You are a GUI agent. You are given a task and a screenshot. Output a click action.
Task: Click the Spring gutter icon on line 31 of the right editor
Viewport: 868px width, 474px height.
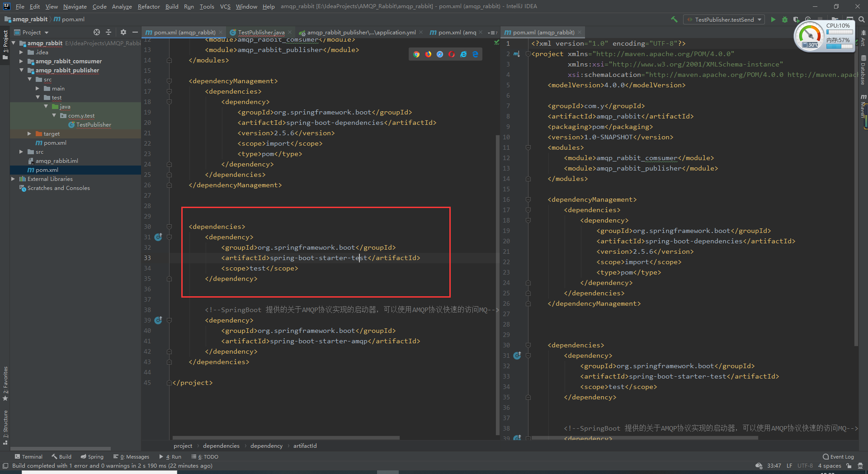[517, 355]
